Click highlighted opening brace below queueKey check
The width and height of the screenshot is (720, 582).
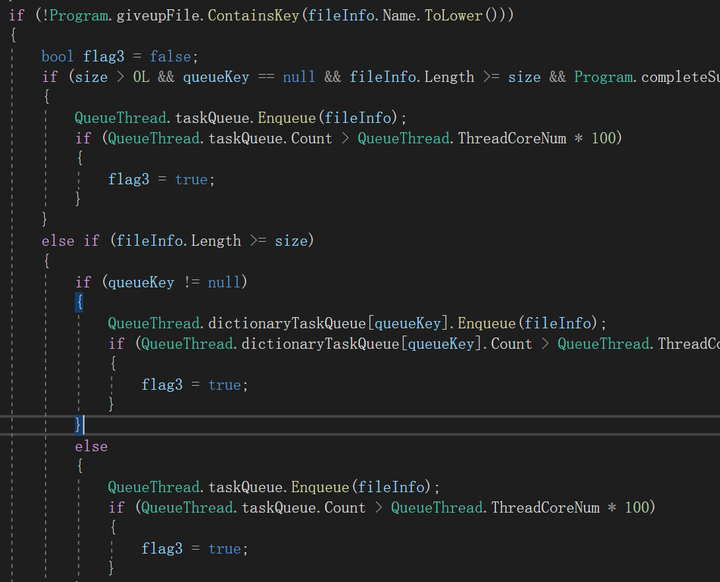click(x=79, y=302)
